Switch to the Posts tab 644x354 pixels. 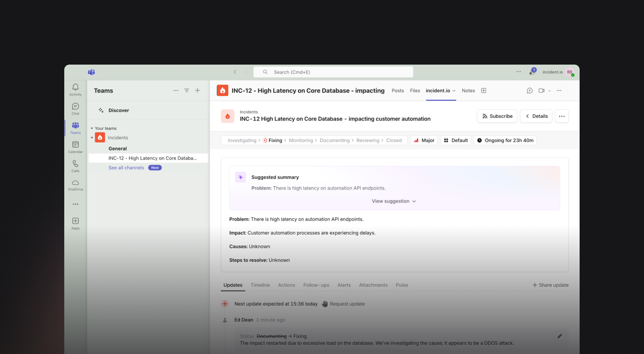(x=398, y=91)
